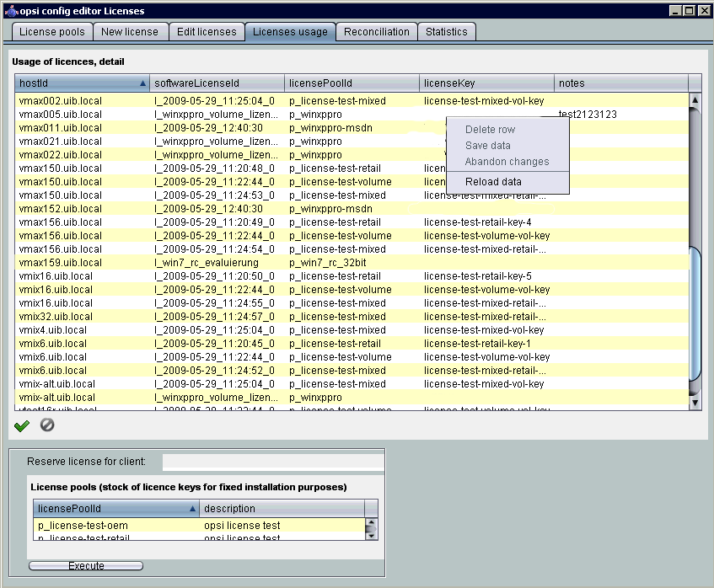Maximize the opsi config editor window
The width and height of the screenshot is (714, 588).
point(690,10)
